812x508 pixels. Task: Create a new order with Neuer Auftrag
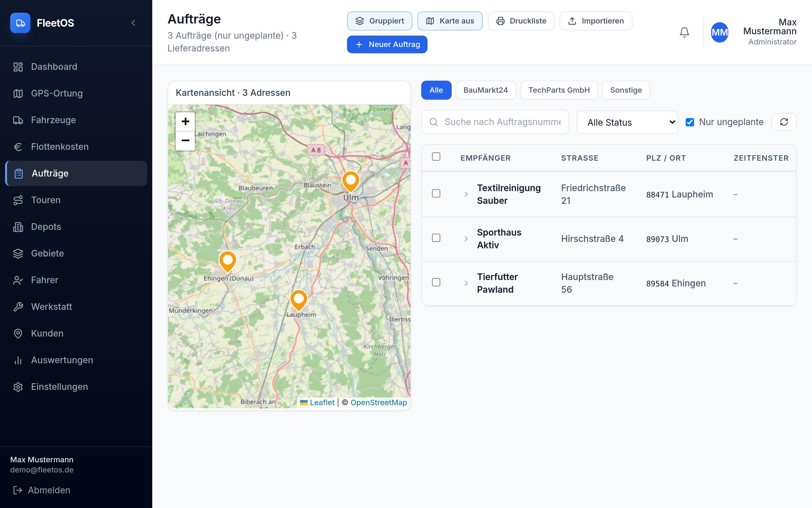pos(387,44)
